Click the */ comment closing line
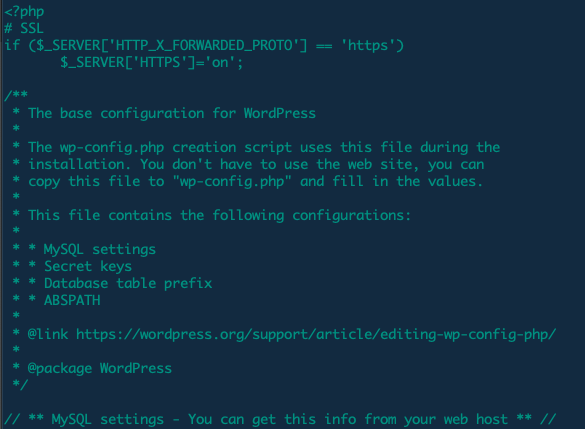The height and width of the screenshot is (429, 585). tap(20, 384)
